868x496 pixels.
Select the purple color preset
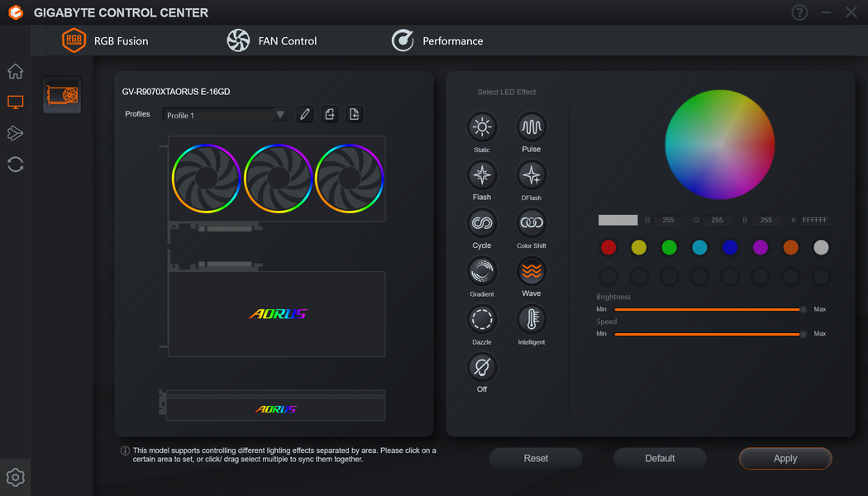[760, 247]
